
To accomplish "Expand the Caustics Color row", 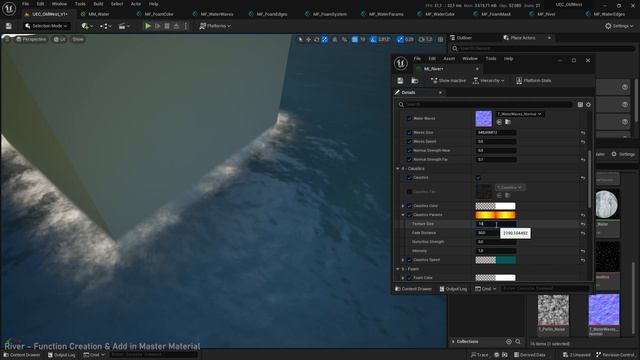I will [x=403, y=206].
